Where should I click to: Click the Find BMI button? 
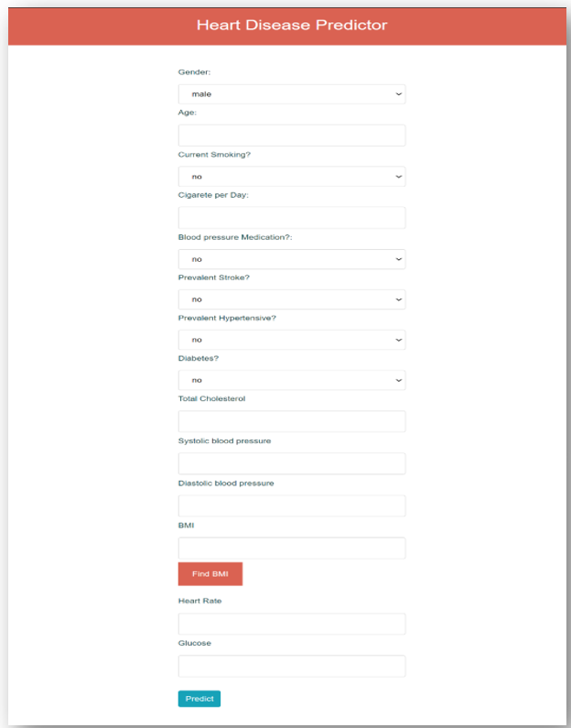(x=210, y=574)
